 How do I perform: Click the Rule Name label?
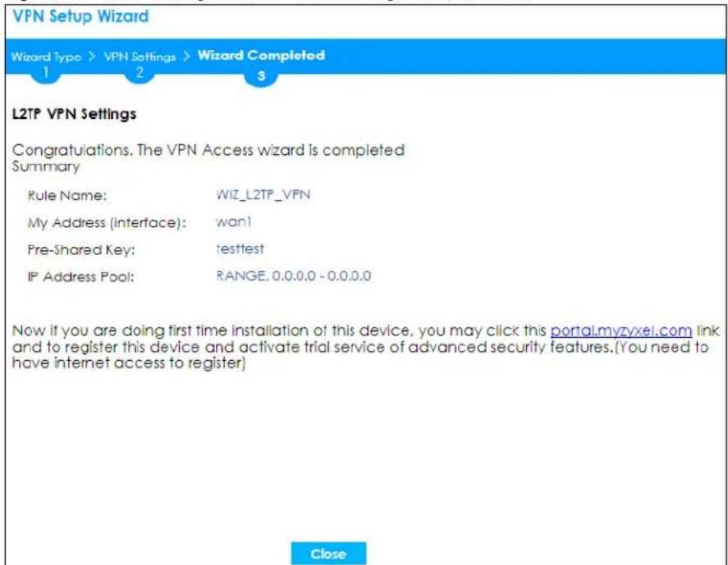[66, 195]
